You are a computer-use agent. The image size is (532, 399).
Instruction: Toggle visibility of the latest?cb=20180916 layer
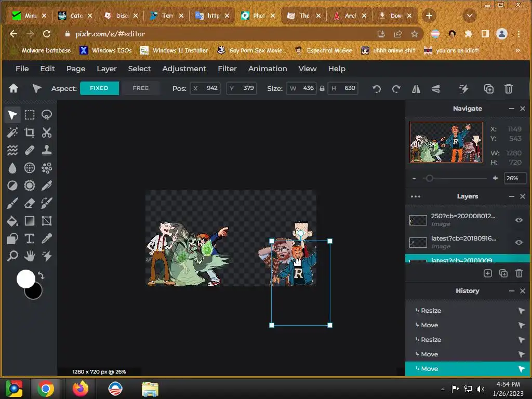pyautogui.click(x=518, y=243)
